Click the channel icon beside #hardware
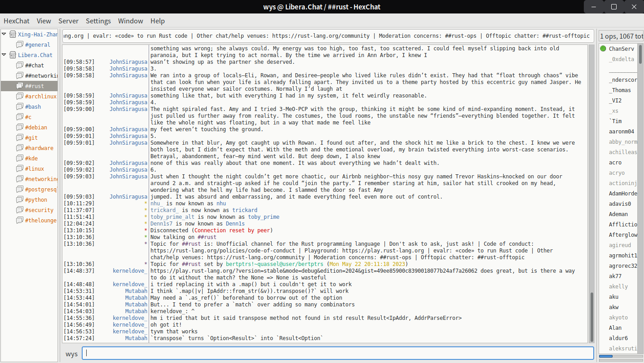Screen dimensions: 644x363 [x=20, y=148]
